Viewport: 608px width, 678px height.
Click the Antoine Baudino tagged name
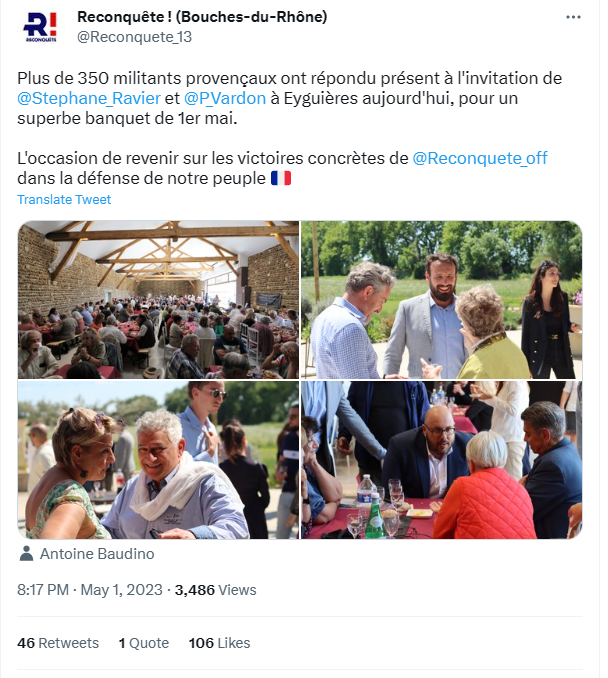coord(97,554)
